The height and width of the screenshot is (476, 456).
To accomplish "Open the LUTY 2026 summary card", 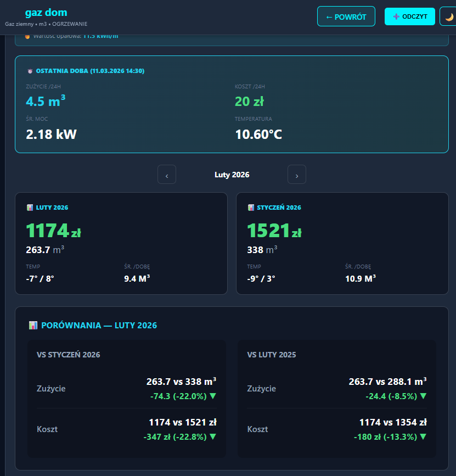I will pyautogui.click(x=121, y=243).
